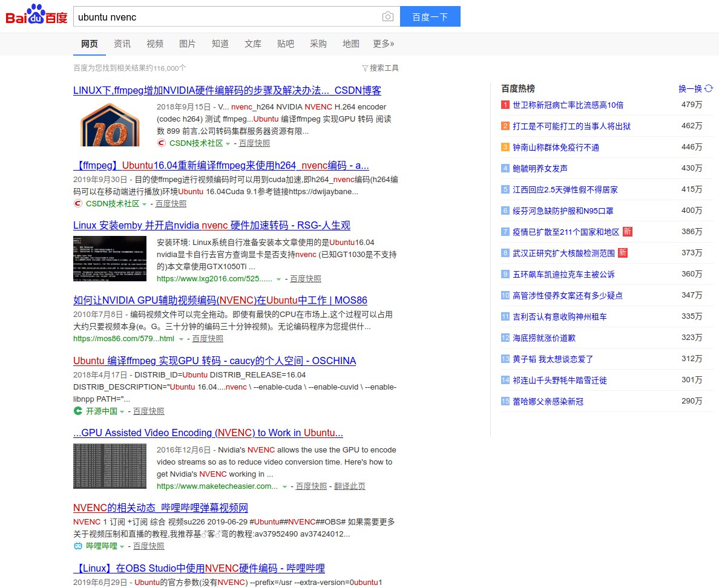This screenshot has width=719, height=588.
Task: Switch to the 文库 tab
Action: [252, 44]
